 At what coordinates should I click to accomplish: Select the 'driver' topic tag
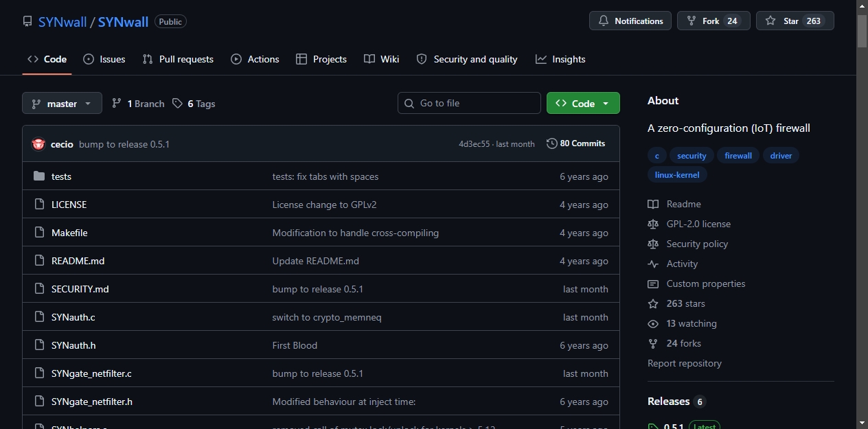tap(781, 156)
